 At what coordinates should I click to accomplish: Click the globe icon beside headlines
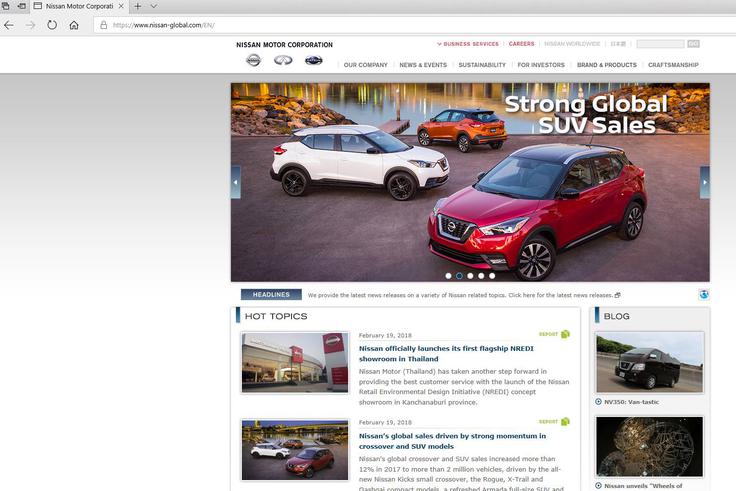click(704, 295)
